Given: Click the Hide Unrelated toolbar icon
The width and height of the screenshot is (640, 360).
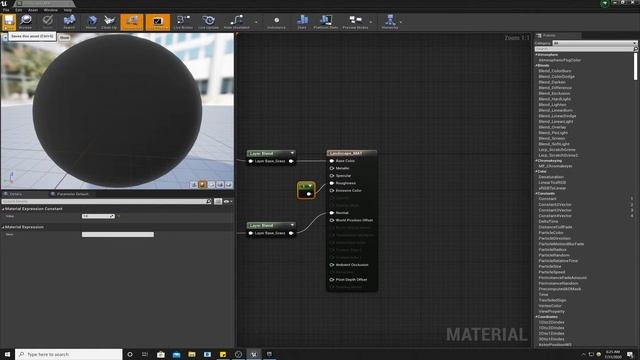Looking at the screenshot, I should point(236,22).
